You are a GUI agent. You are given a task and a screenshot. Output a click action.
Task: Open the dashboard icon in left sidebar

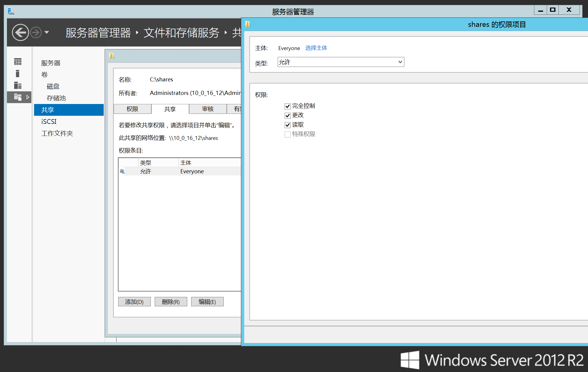(x=18, y=62)
